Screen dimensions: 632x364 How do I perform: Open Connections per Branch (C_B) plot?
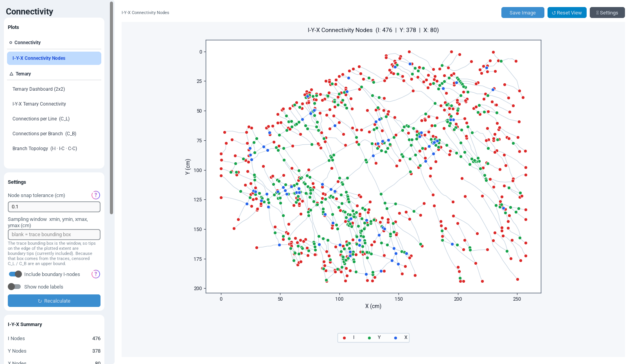54,134
